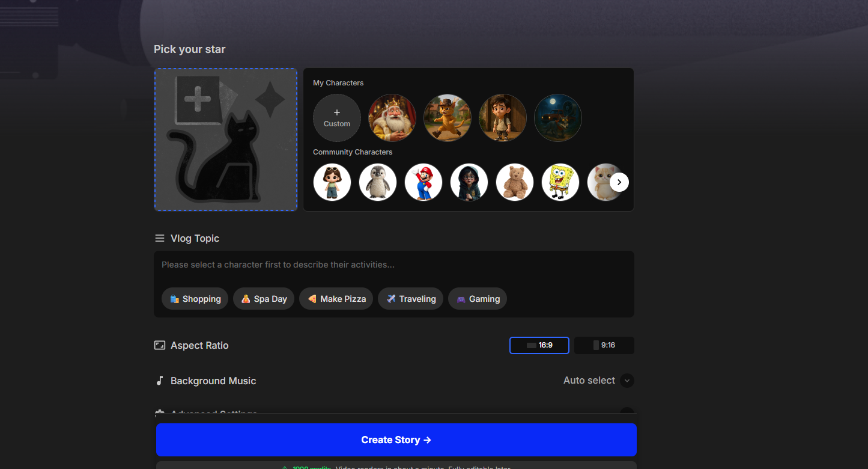Click the Vlog Topic list icon
Image resolution: width=868 pixels, height=469 pixels.
coord(160,239)
